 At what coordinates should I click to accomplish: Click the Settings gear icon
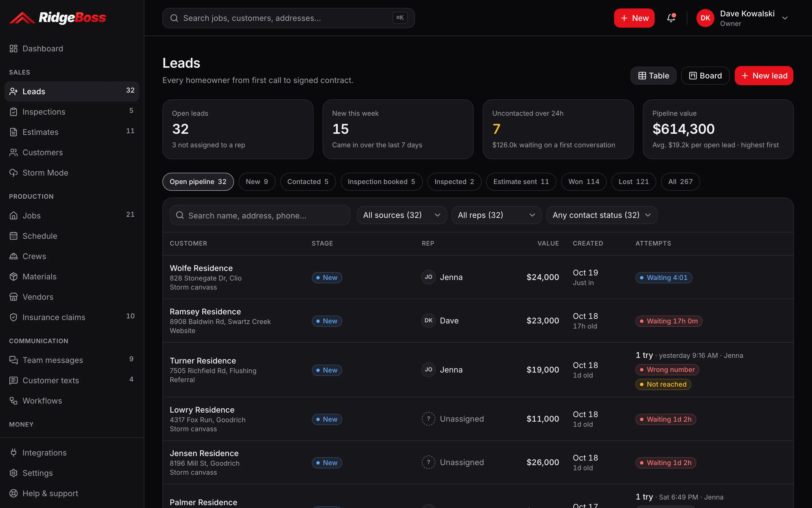[14, 473]
